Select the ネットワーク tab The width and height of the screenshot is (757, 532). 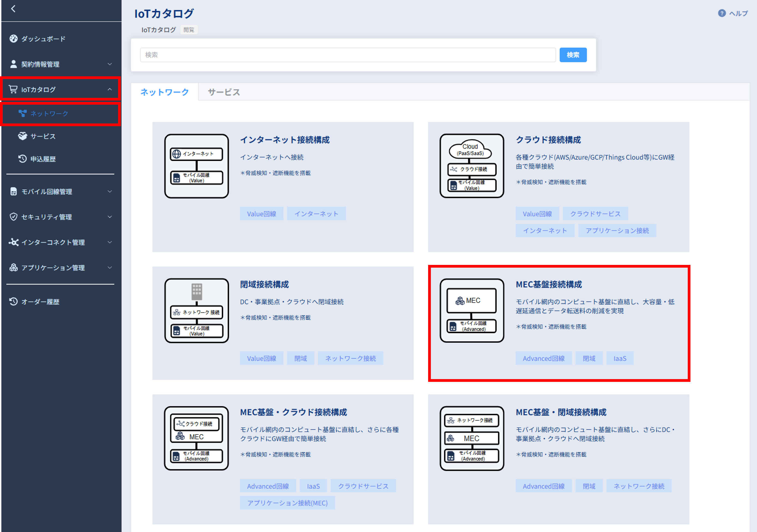[164, 92]
